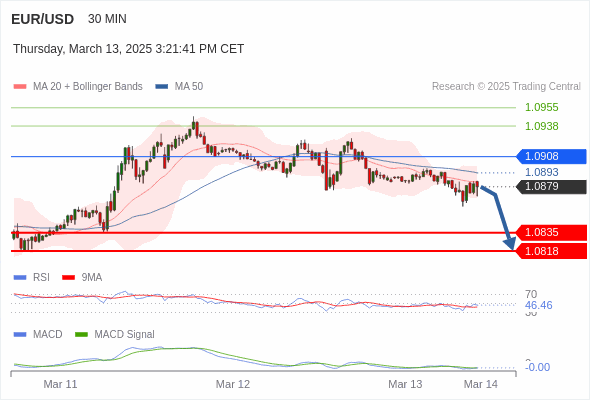Click the Mar 11 date axis label
Viewport: 590px width, 400px height.
(x=60, y=384)
